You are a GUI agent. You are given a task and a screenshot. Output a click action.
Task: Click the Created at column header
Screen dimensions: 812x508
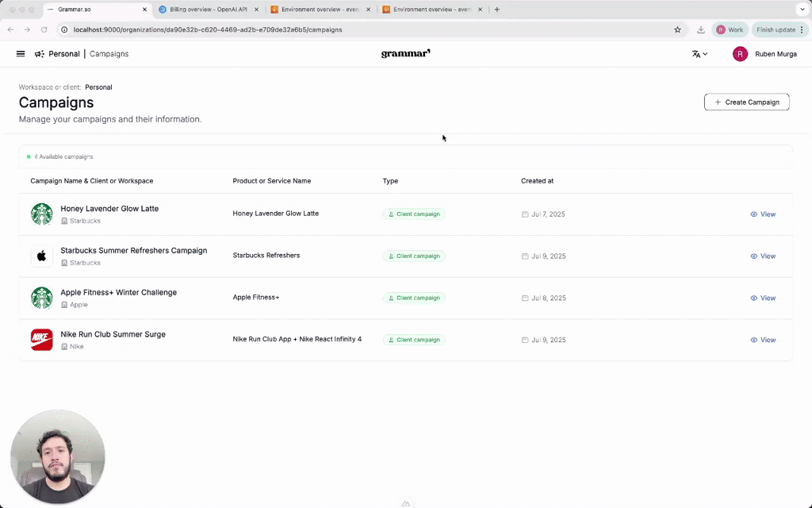click(537, 181)
